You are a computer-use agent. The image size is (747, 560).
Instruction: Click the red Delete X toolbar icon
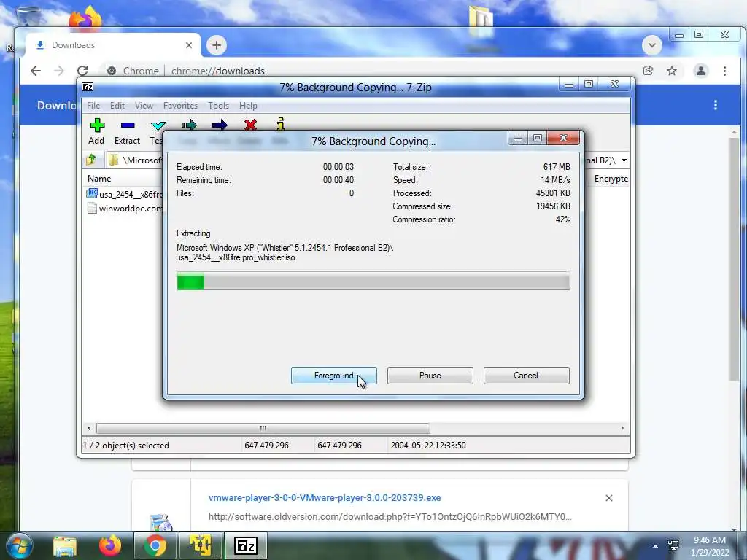point(250,125)
